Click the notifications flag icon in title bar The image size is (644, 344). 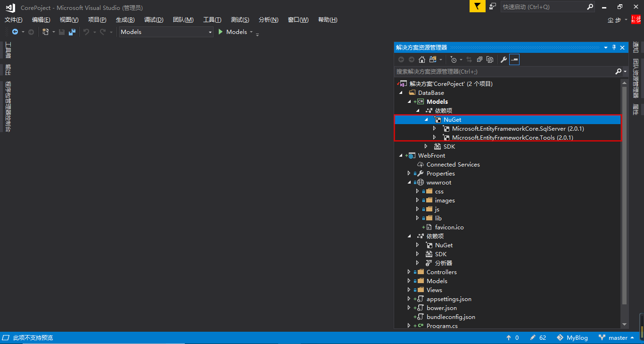coord(477,7)
